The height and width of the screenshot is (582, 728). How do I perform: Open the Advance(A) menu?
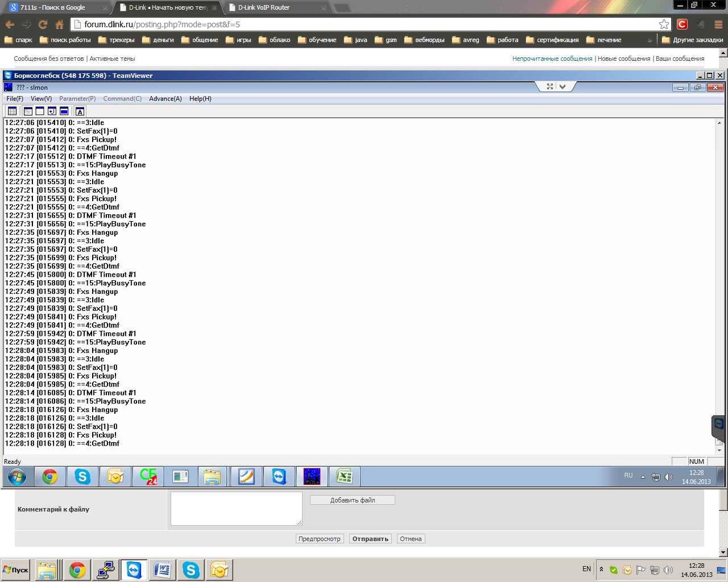[x=165, y=98]
